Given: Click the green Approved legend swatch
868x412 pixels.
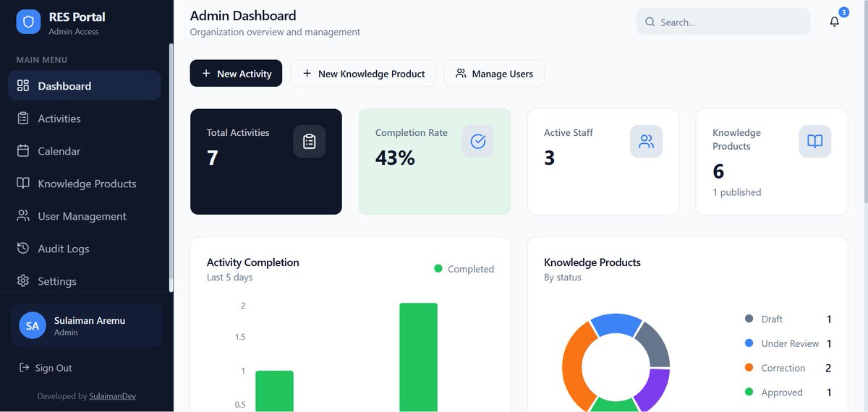Looking at the screenshot, I should pyautogui.click(x=749, y=392).
